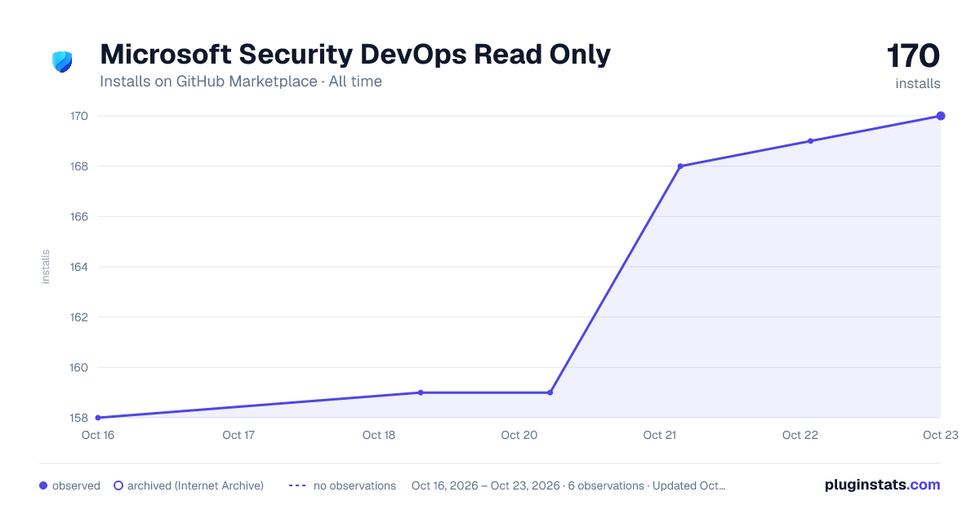Click the 'observed' legend label
The width and height of the screenshot is (980, 514).
click(76, 485)
